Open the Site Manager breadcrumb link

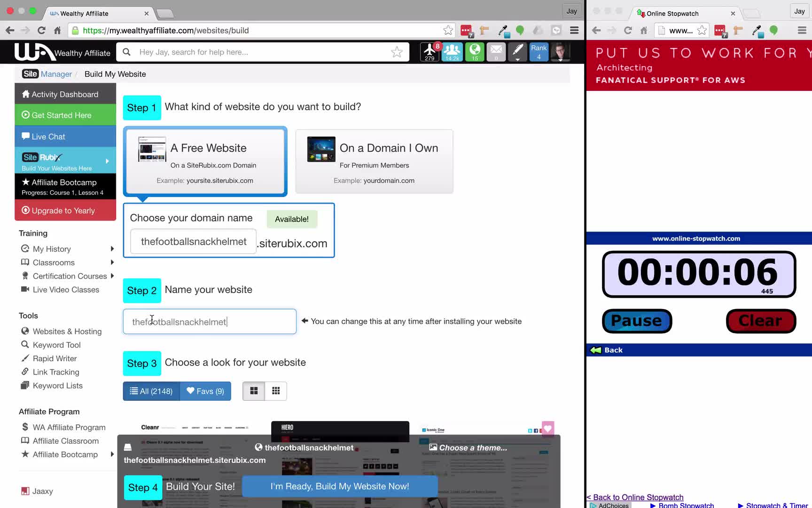coord(47,74)
